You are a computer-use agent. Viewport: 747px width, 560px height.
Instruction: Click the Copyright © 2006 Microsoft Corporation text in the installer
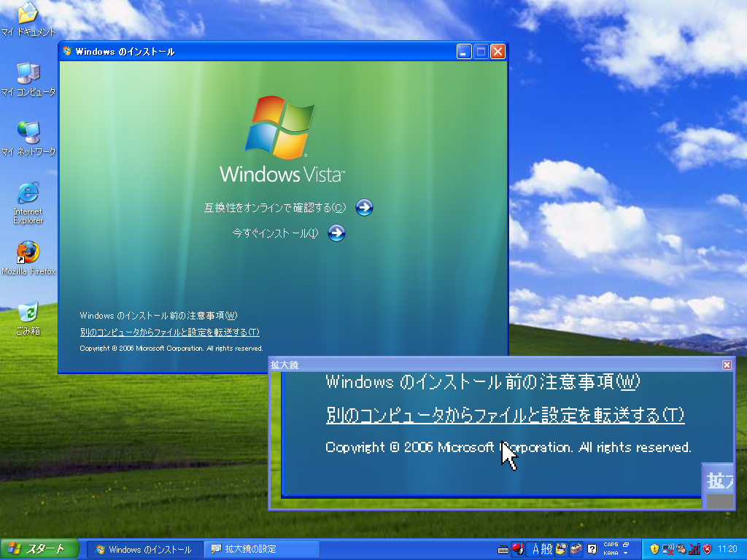click(171, 348)
